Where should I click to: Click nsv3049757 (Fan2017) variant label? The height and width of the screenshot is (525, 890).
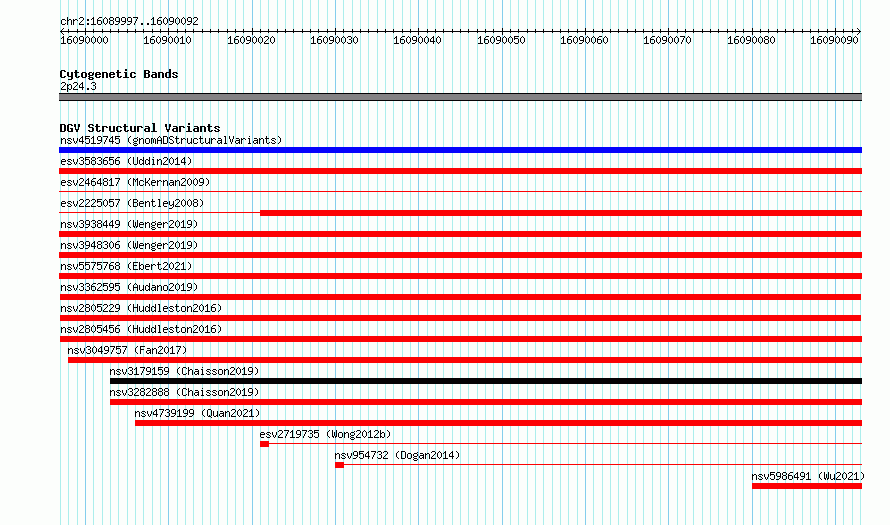tap(127, 350)
